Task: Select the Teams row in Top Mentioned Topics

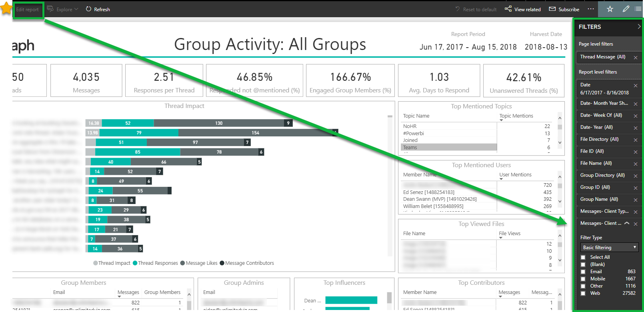Action: coord(448,148)
